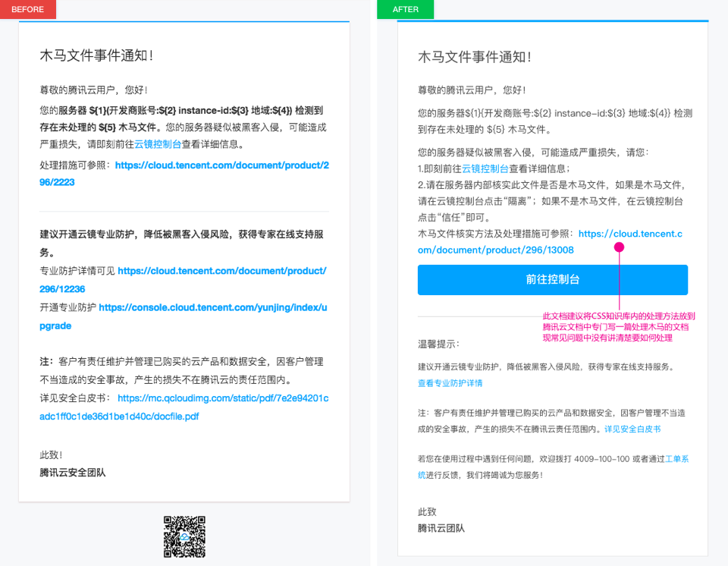This screenshot has width=728, height=566.
Task: Click 处理措施可参照 label in BEFORE email
Action: (x=76, y=165)
